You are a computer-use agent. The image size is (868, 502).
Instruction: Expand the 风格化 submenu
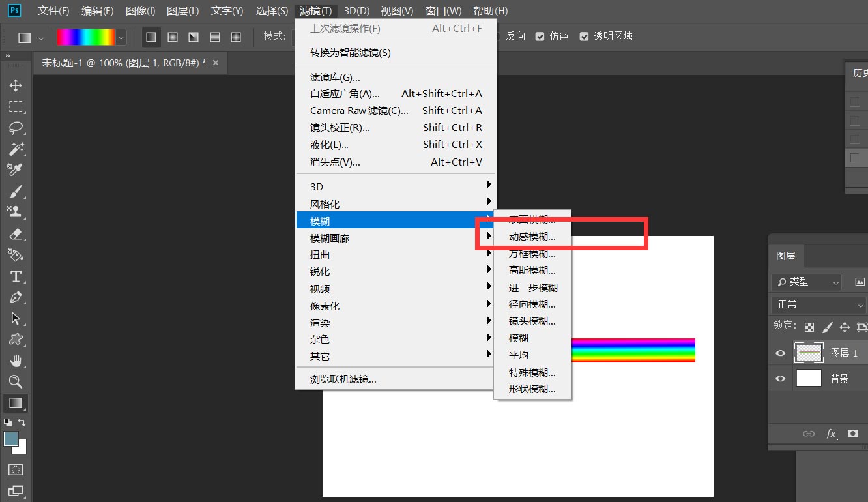coord(396,204)
